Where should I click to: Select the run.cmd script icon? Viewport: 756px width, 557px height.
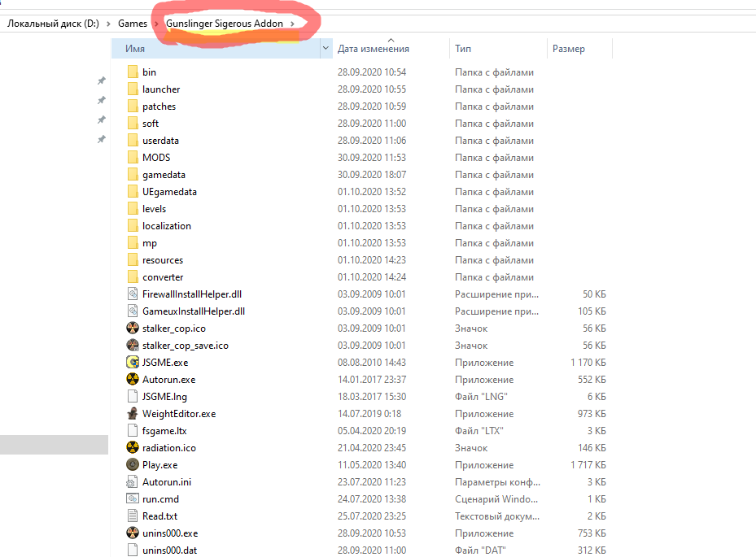133,498
